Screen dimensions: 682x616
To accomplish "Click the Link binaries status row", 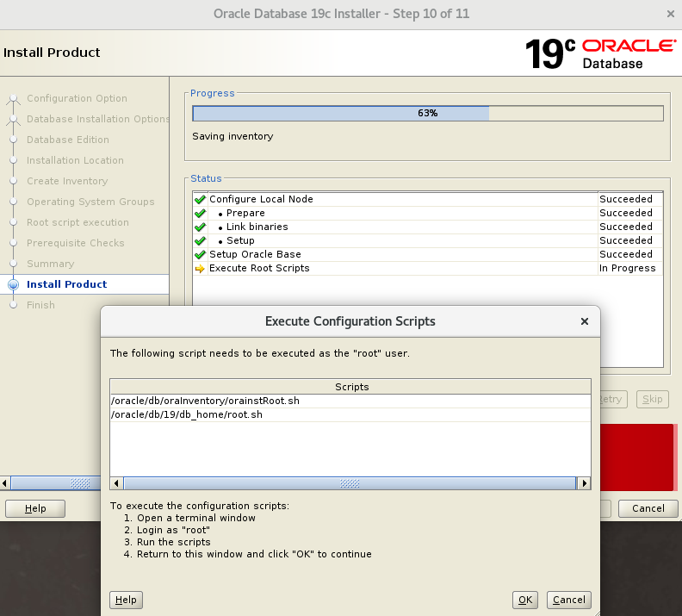I will pos(428,227).
